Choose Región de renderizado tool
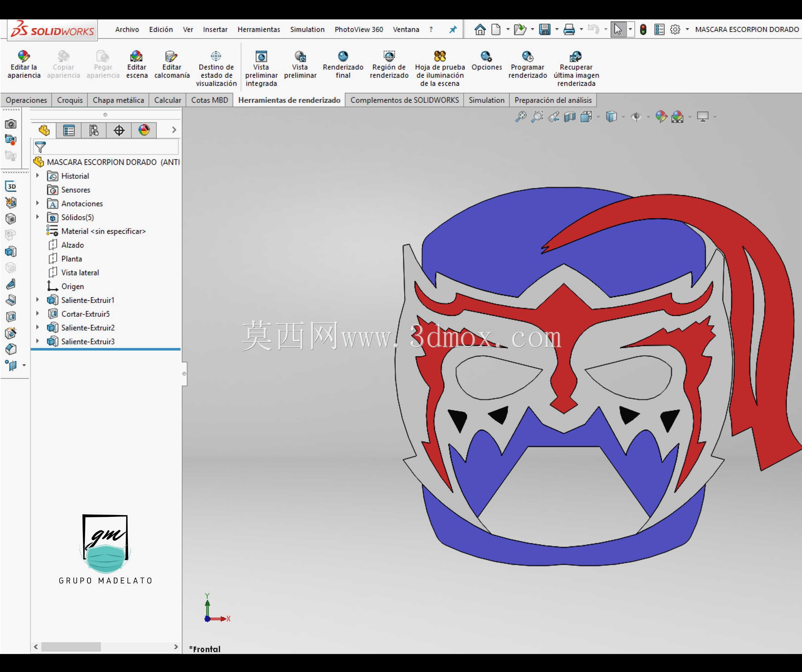The image size is (802, 672). pyautogui.click(x=389, y=65)
